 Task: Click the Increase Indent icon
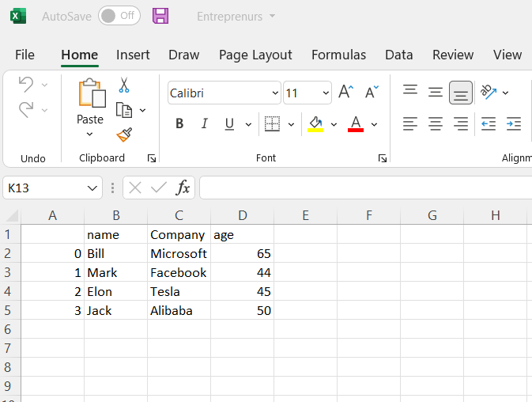(514, 123)
